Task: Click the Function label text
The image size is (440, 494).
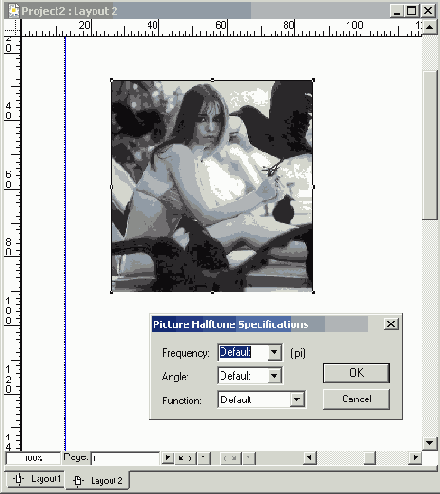Action: (x=182, y=400)
